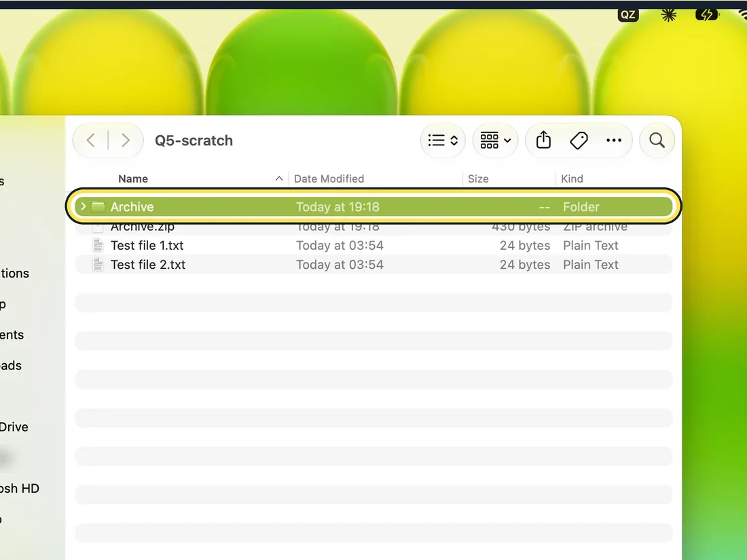
Task: Sort by the Size column header
Action: click(x=478, y=179)
